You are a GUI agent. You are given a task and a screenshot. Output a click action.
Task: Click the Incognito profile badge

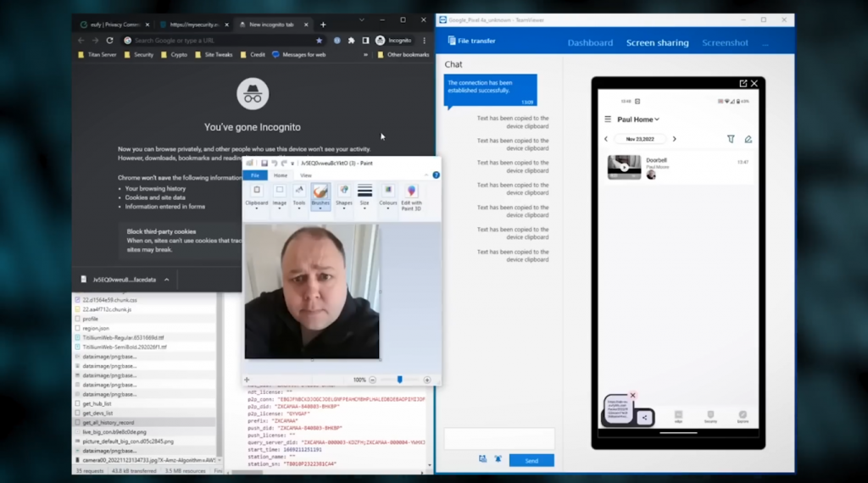point(393,41)
